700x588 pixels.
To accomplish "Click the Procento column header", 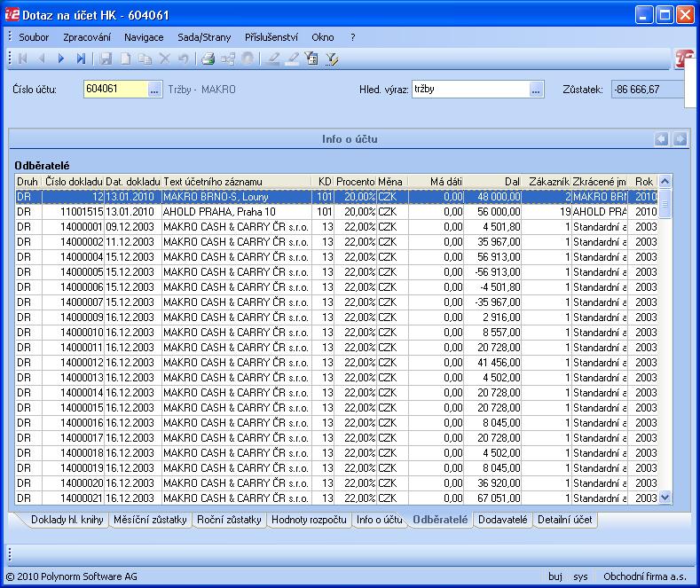I will coord(356,182).
